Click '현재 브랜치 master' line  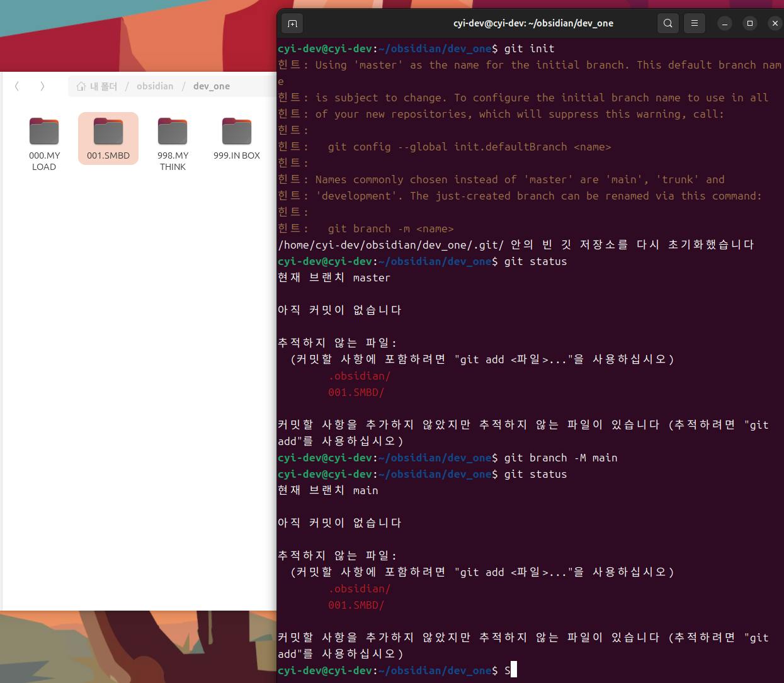coord(334,278)
